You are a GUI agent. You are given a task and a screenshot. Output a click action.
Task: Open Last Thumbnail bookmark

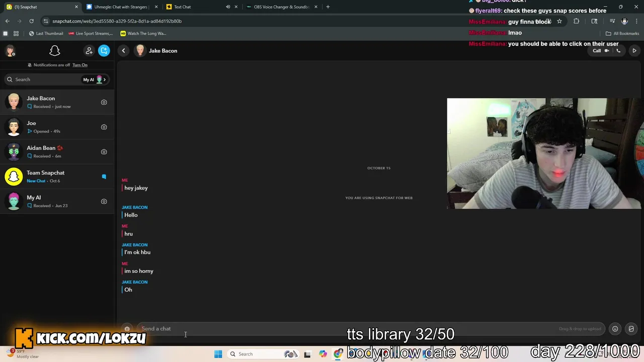(46, 34)
